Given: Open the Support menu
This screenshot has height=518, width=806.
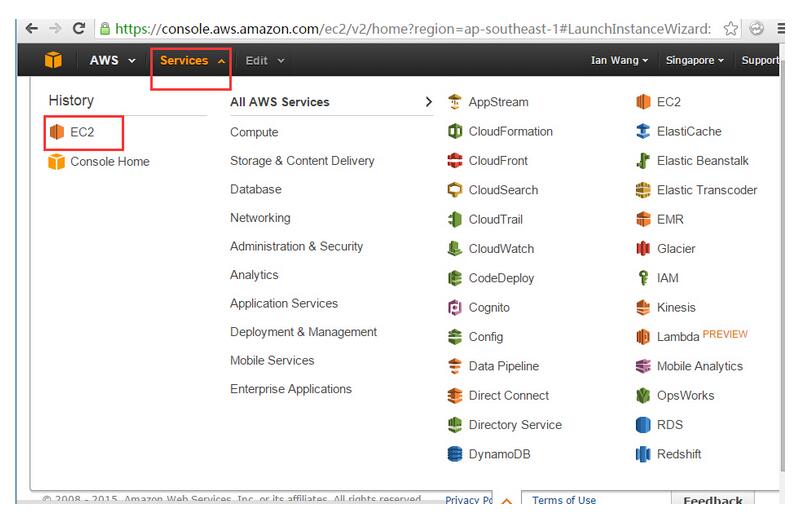Looking at the screenshot, I should pyautogui.click(x=760, y=60).
